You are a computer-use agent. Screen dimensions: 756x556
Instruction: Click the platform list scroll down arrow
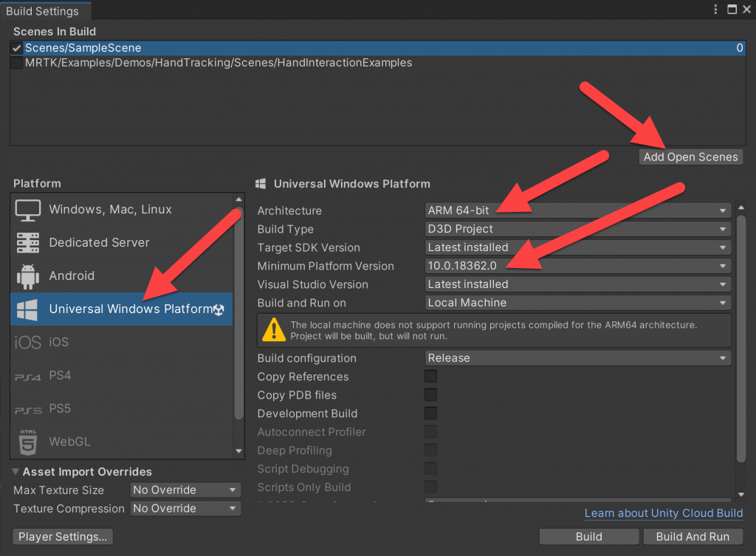[238, 451]
